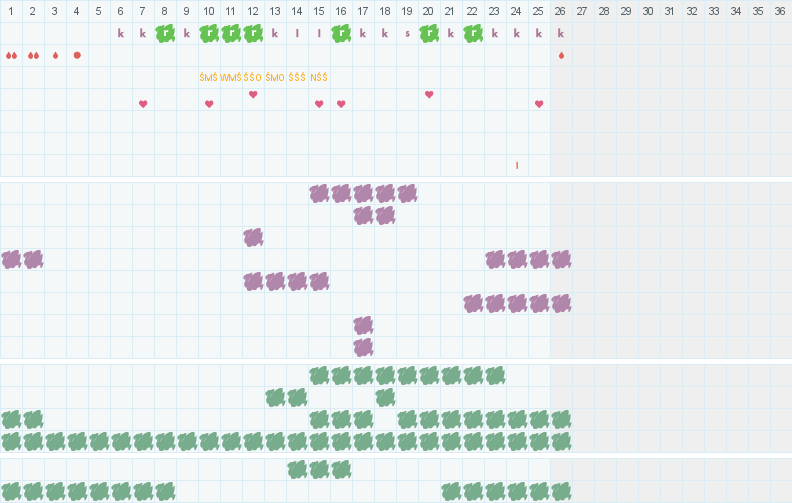Click the heart icon on day 7
The width and height of the screenshot is (792, 503).
click(x=143, y=104)
